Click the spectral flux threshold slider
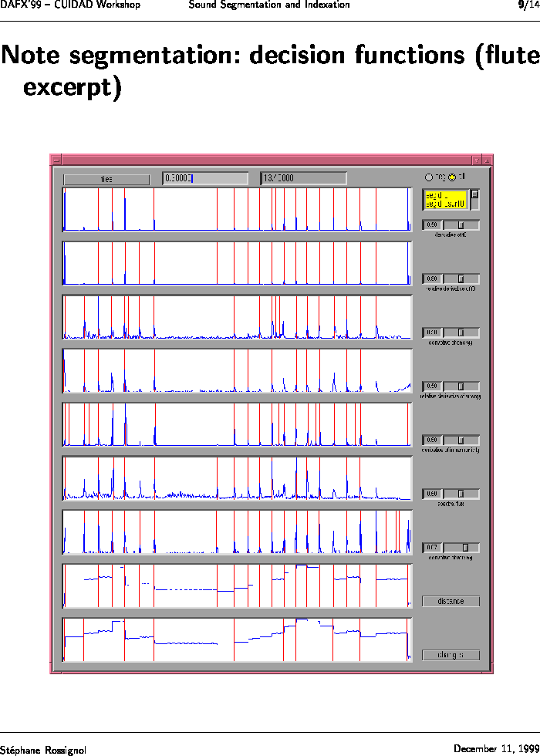 (x=461, y=493)
